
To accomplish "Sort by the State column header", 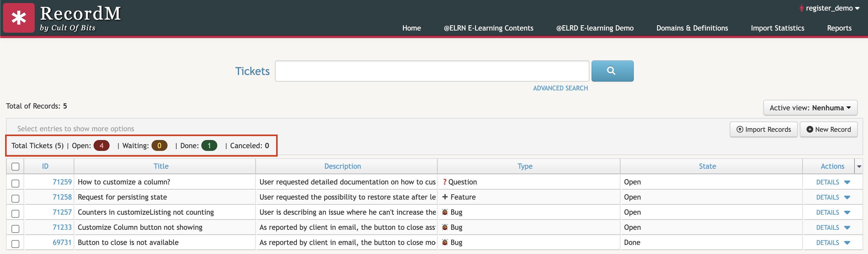I will pyautogui.click(x=707, y=166).
